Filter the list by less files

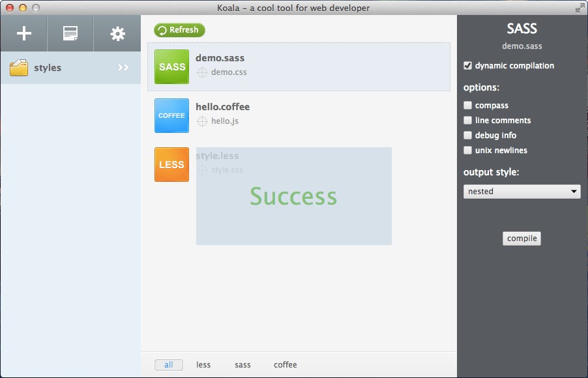click(203, 364)
